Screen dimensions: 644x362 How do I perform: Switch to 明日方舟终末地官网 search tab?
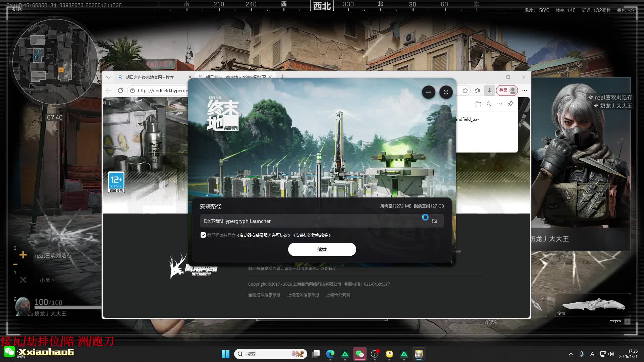tap(150, 77)
